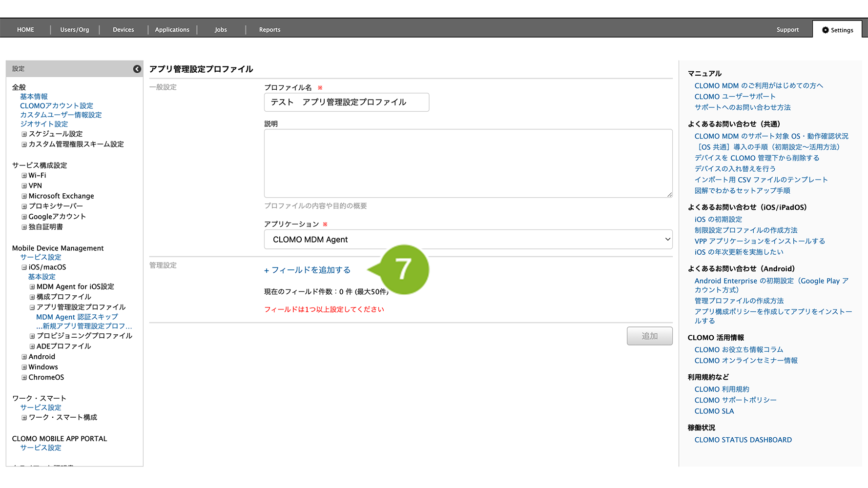Screen dimensions: 868x488
Task: Expand the Wi-Fi tree node
Action: click(24, 176)
